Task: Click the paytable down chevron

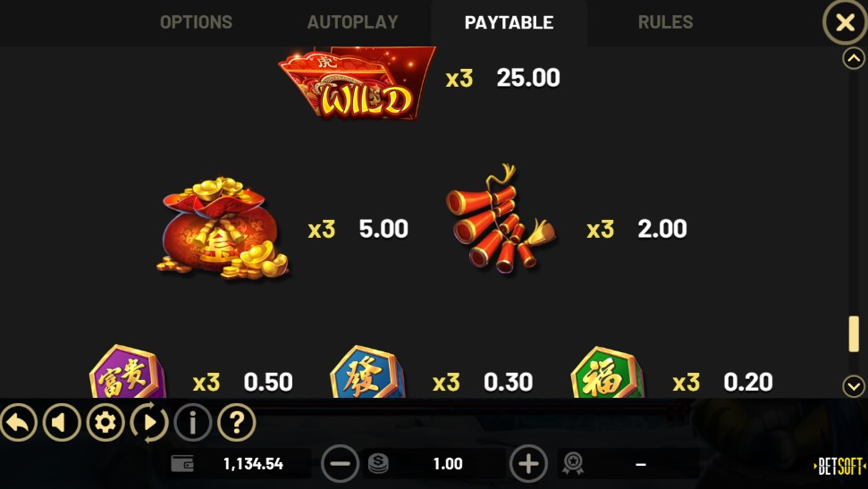Action: click(x=854, y=386)
